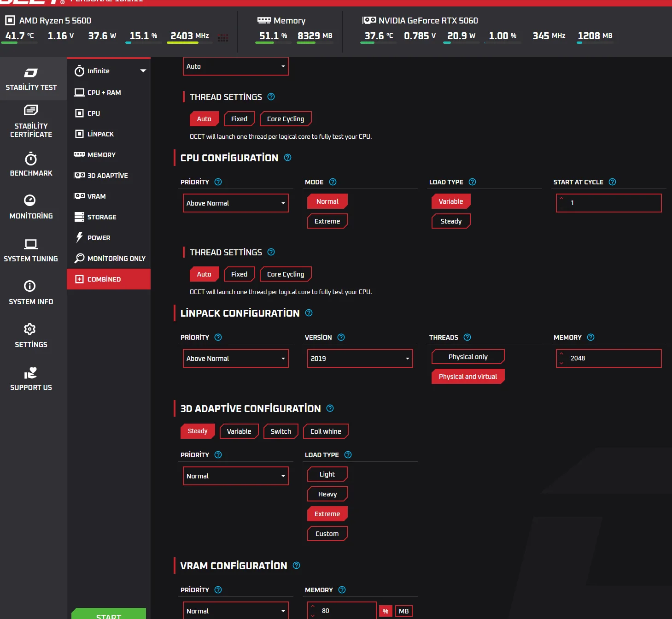672x619 pixels.
Task: Choose Core Cycling in CPU thread settings
Action: point(286,274)
